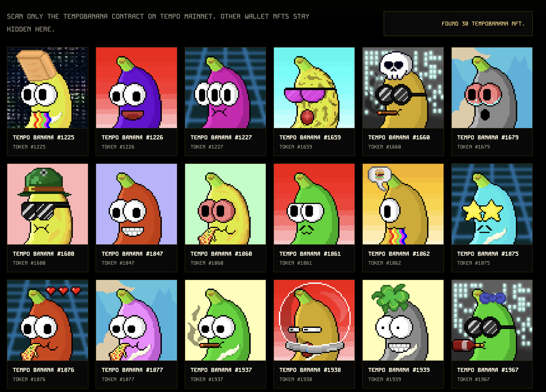Click the 'TOKEN #1680' label
The height and width of the screenshot is (392, 546).
pos(29,263)
